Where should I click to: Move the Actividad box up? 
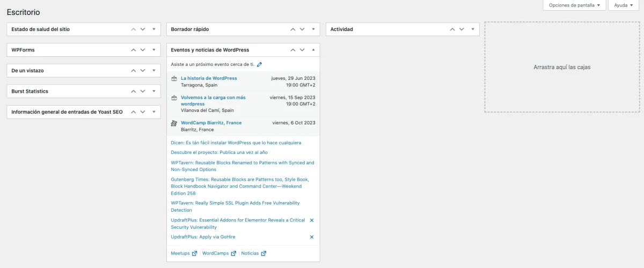tap(452, 29)
